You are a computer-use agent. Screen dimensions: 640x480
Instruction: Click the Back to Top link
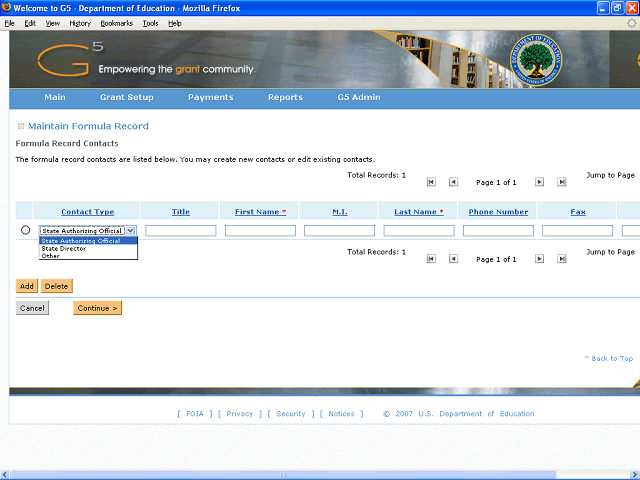point(609,358)
